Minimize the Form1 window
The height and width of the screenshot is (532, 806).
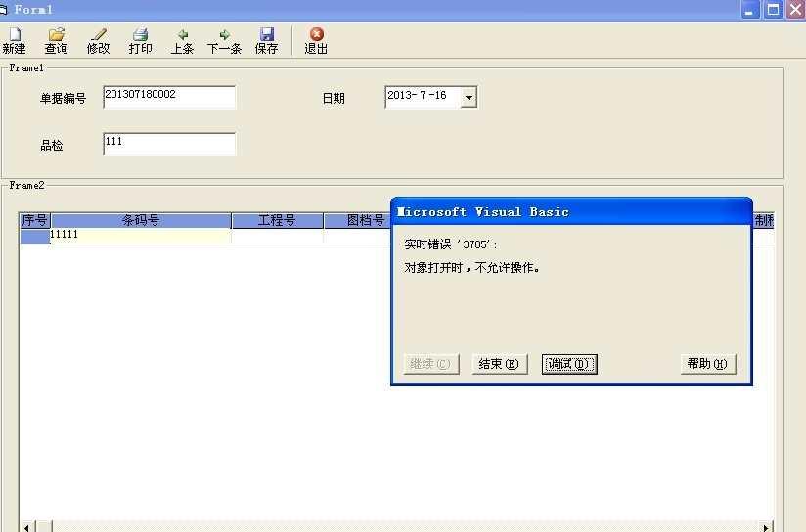[750, 9]
